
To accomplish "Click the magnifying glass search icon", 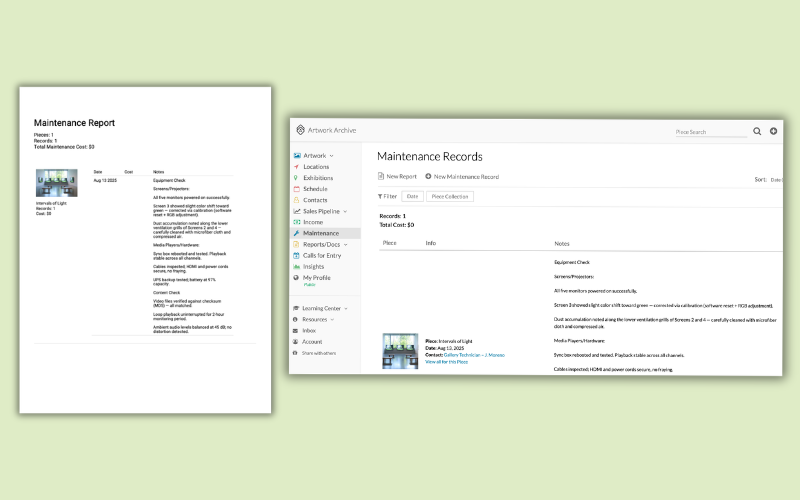I will pyautogui.click(x=757, y=131).
